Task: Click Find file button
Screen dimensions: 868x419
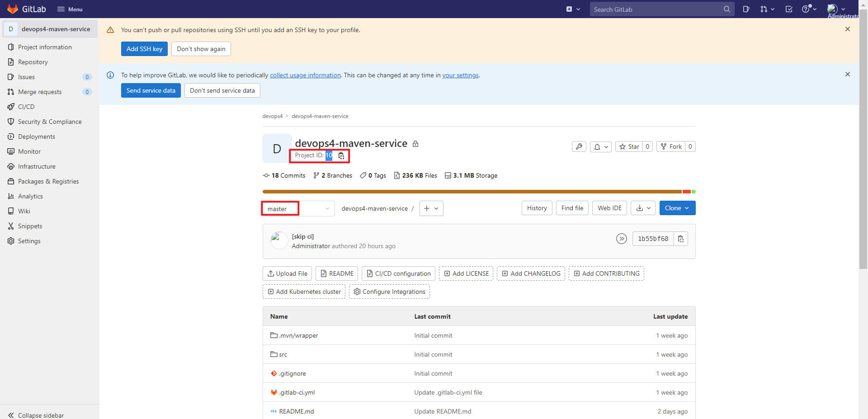Action: pos(572,208)
